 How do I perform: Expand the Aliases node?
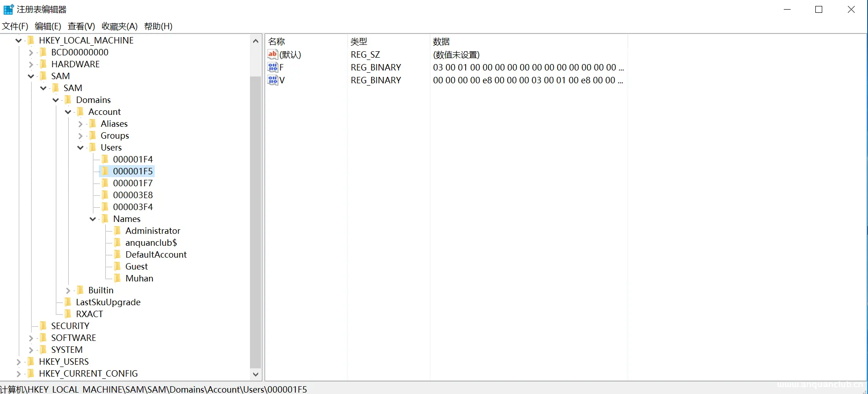pyautogui.click(x=81, y=124)
